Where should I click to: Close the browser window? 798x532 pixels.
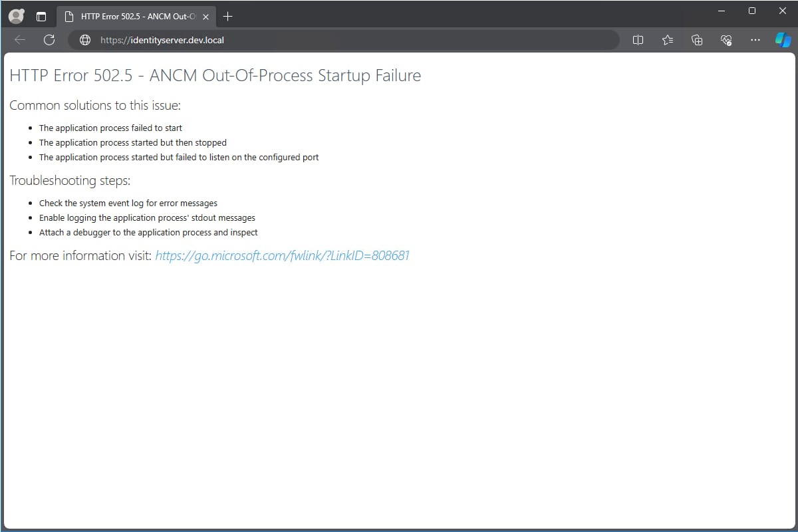(x=783, y=11)
